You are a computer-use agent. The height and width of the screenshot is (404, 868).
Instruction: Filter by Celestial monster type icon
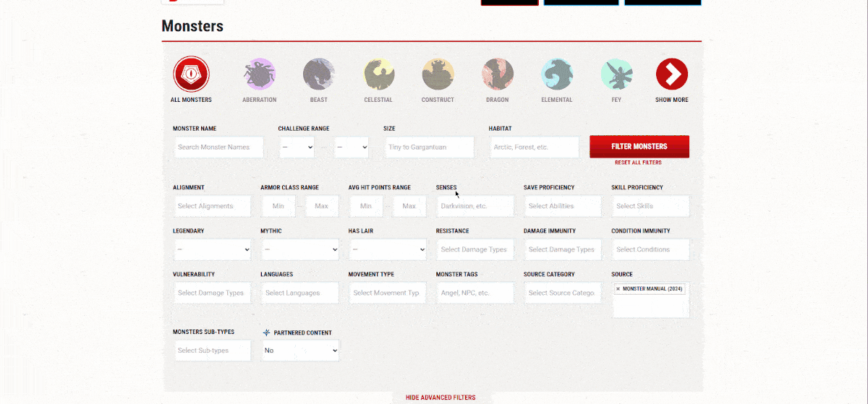378,74
